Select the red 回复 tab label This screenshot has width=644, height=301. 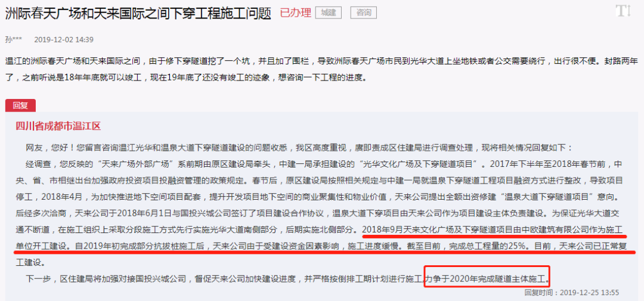point(20,105)
